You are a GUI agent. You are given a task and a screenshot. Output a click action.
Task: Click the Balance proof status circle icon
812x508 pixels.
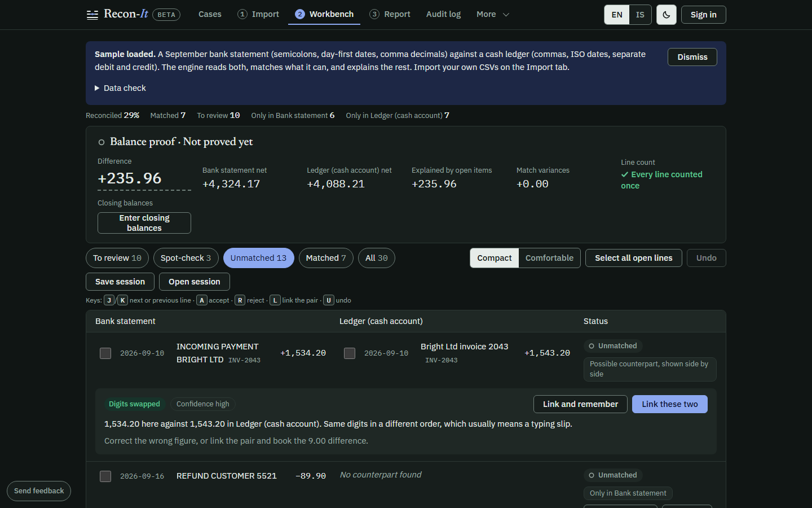101,142
